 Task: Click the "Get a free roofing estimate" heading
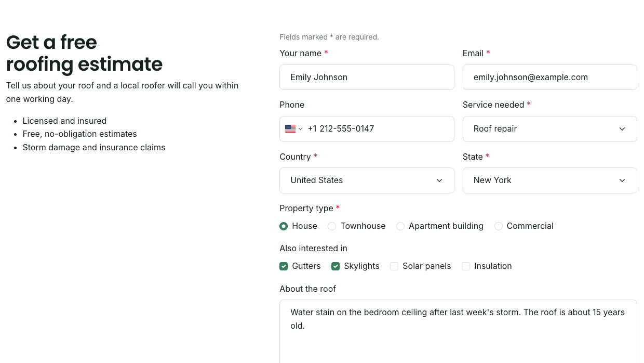point(84,53)
